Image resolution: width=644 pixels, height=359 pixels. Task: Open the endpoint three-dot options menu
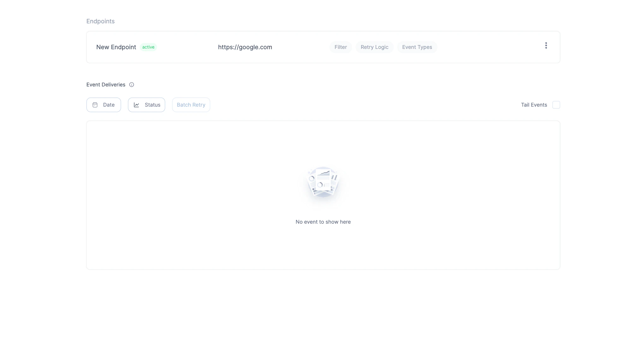[546, 45]
